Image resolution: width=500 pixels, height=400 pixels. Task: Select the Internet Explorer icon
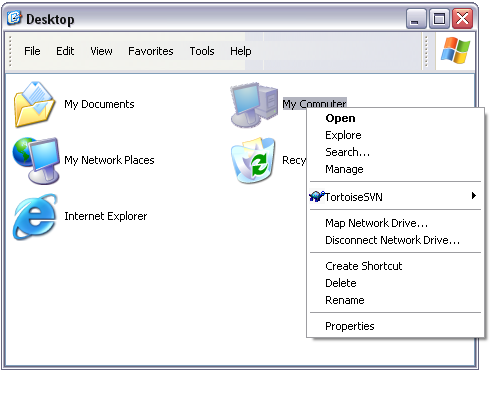(35, 217)
